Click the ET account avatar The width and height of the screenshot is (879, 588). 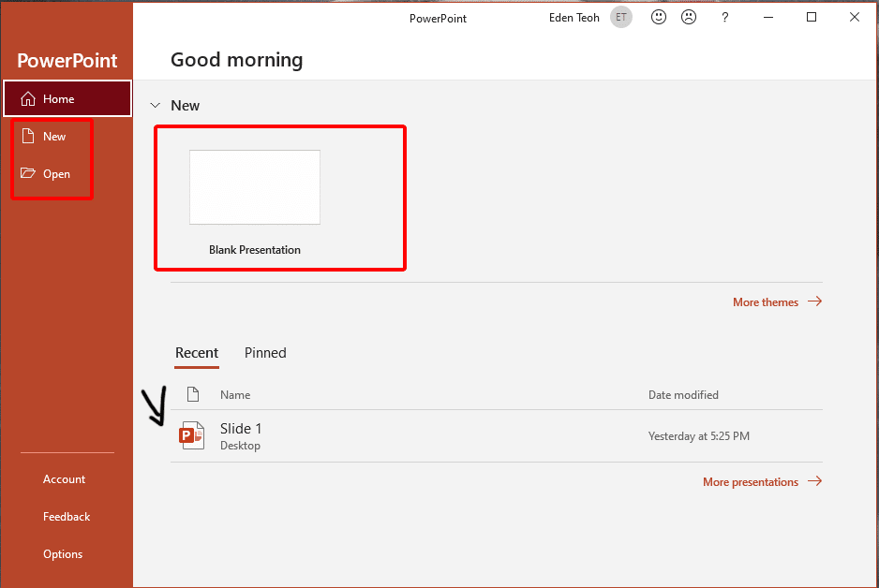(621, 18)
